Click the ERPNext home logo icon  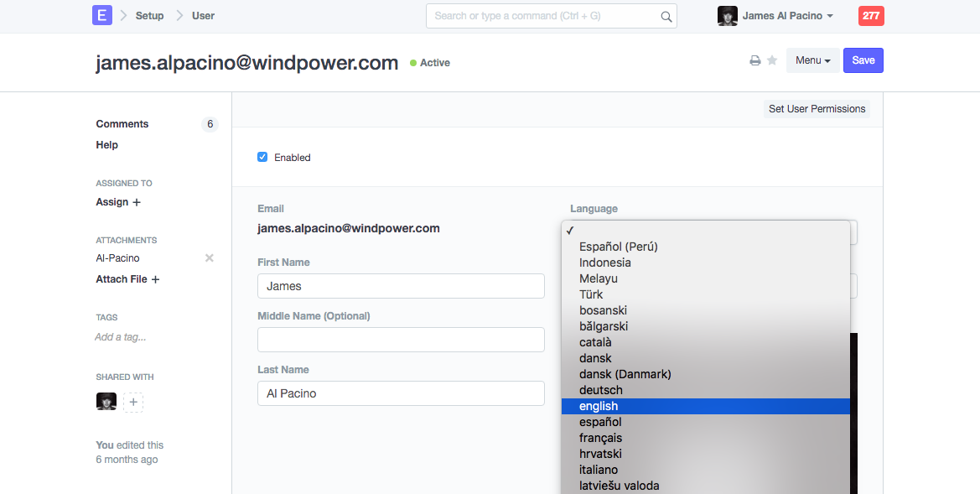click(101, 16)
